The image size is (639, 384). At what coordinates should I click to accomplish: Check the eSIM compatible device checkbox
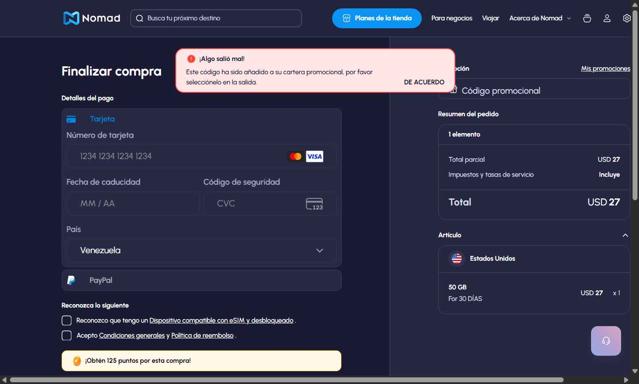coord(66,320)
